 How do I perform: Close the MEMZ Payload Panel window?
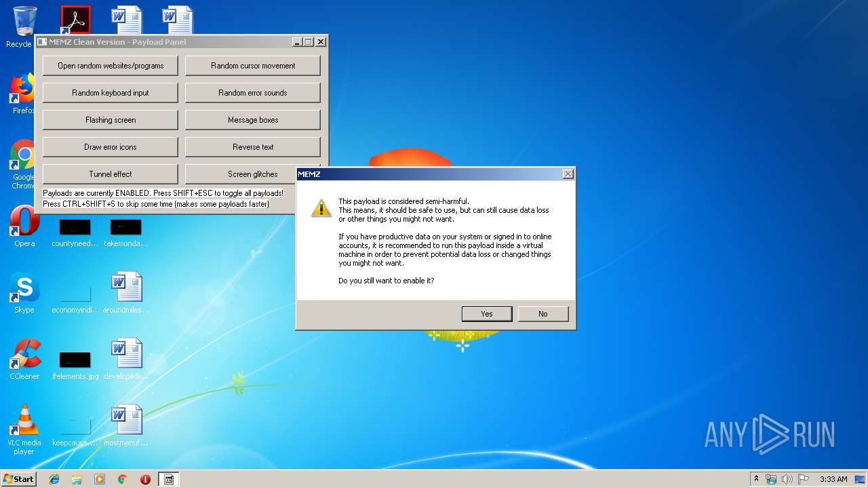pos(321,42)
